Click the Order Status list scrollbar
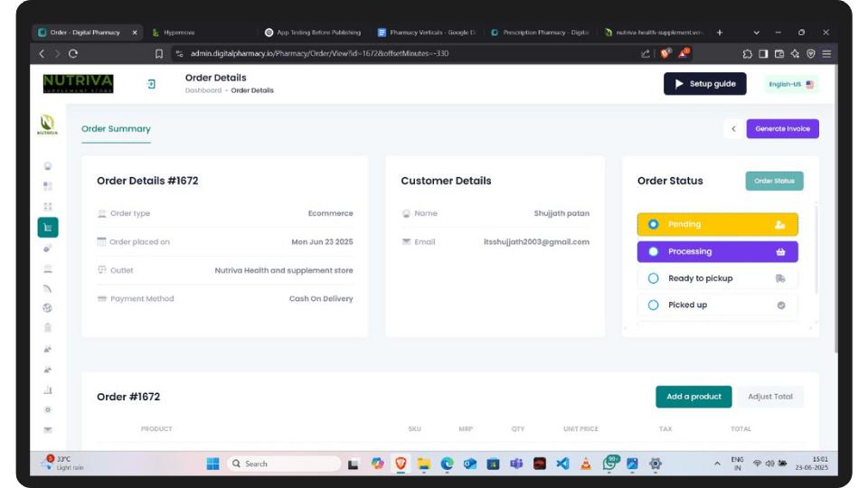The width and height of the screenshot is (868, 488). click(816, 249)
